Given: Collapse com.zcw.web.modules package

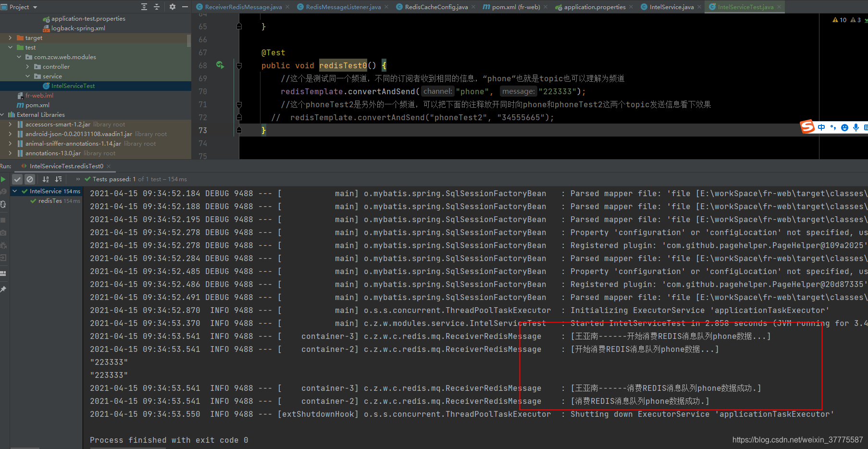Looking at the screenshot, I should [x=19, y=57].
